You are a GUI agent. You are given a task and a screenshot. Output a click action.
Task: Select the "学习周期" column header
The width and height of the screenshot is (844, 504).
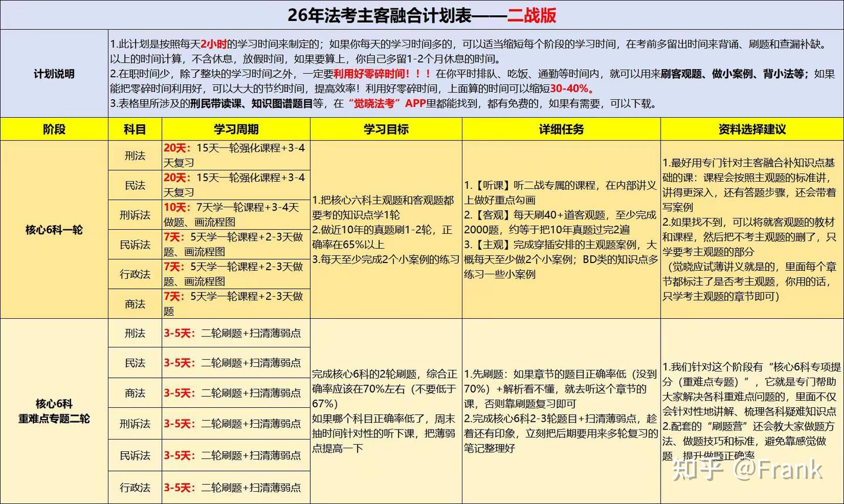coord(236,129)
